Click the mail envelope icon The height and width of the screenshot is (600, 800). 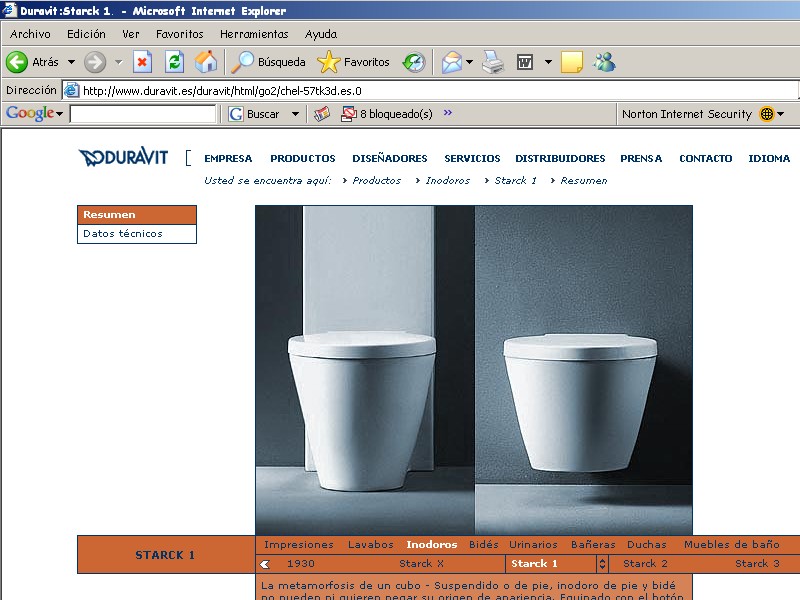(452, 62)
